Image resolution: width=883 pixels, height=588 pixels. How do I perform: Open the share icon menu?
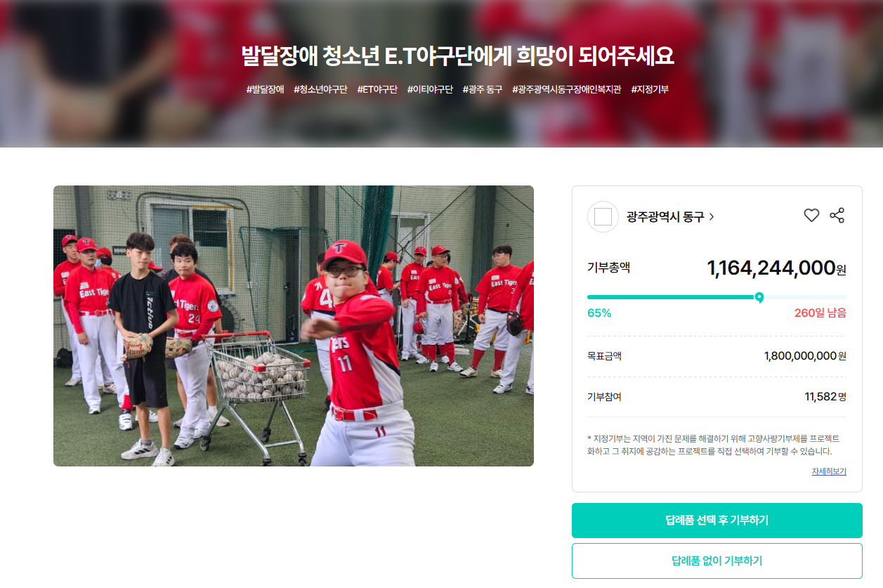(x=837, y=216)
